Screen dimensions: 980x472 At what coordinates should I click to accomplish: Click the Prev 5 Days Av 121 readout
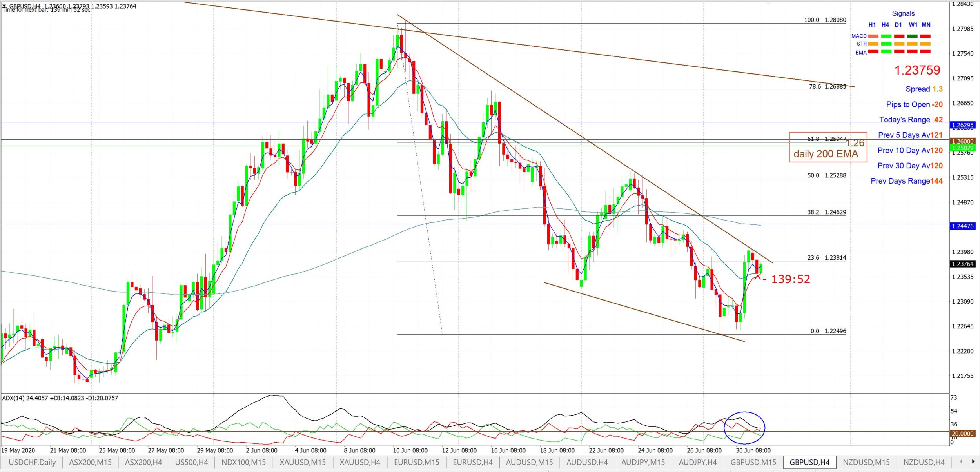tap(910, 135)
